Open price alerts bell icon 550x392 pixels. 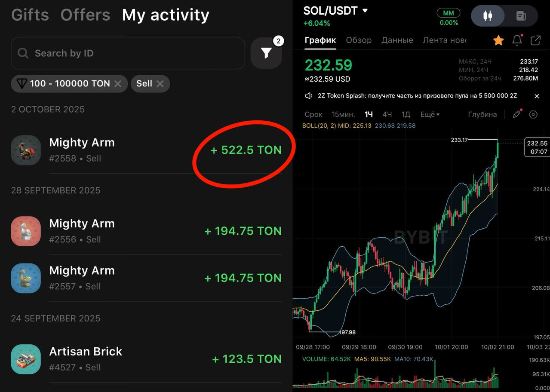pyautogui.click(x=517, y=40)
